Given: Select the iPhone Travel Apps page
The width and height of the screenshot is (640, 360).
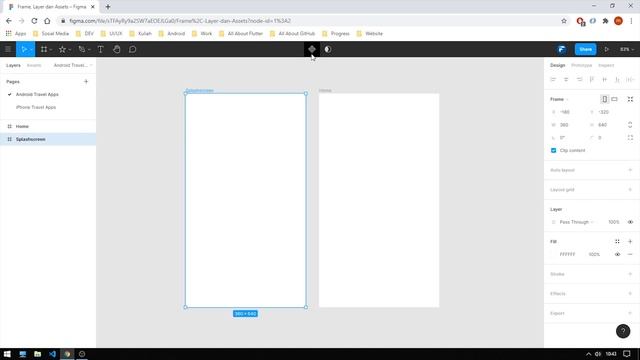Looking at the screenshot, I should click(36, 107).
